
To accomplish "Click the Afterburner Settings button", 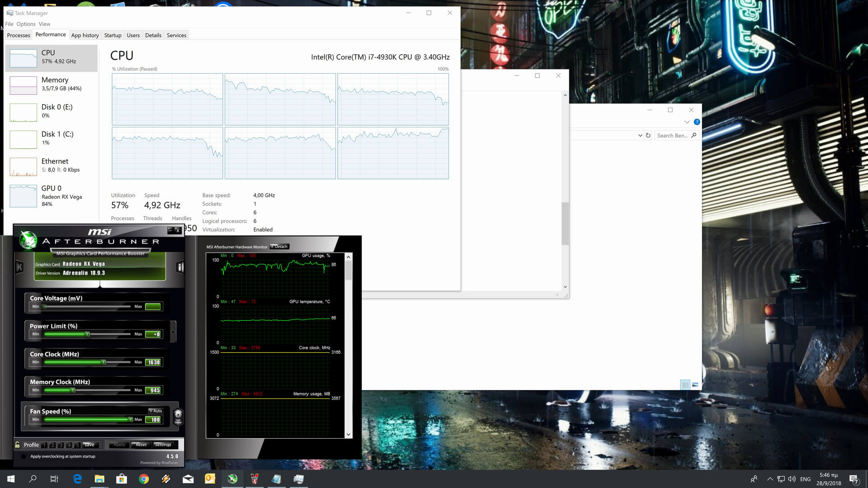I will [163, 445].
